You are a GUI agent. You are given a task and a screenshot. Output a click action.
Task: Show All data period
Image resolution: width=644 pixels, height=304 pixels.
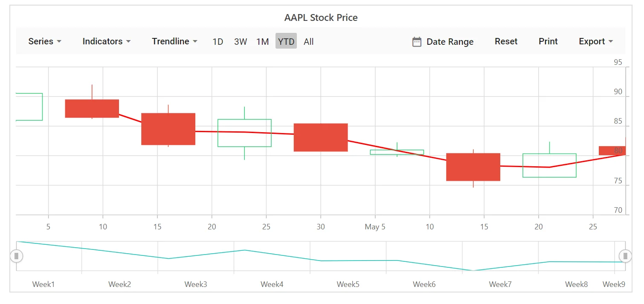tap(309, 41)
